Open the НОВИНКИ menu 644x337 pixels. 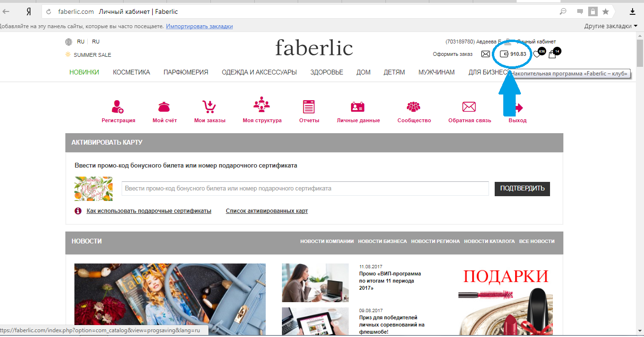point(84,72)
